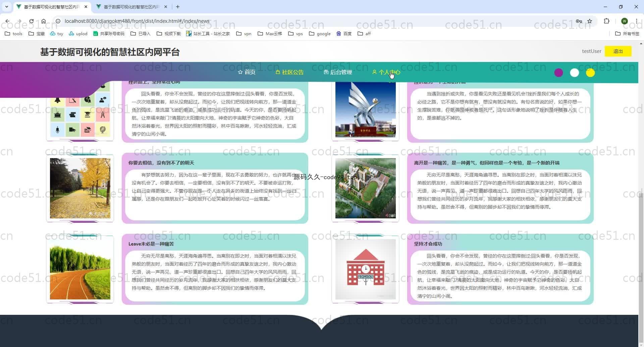Open the txy bookmark
Image resolution: width=644 pixels, height=347 pixels.
pyautogui.click(x=57, y=33)
